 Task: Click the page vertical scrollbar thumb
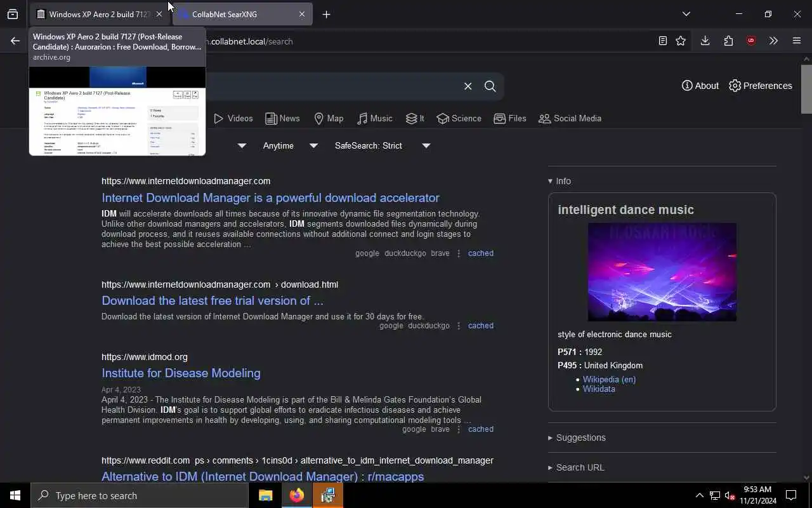click(x=806, y=88)
